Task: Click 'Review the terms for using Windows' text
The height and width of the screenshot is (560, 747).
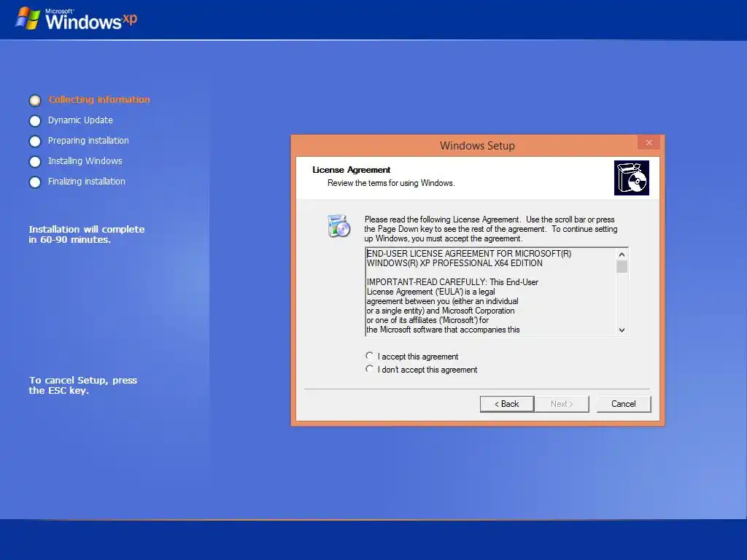Action: [391, 183]
